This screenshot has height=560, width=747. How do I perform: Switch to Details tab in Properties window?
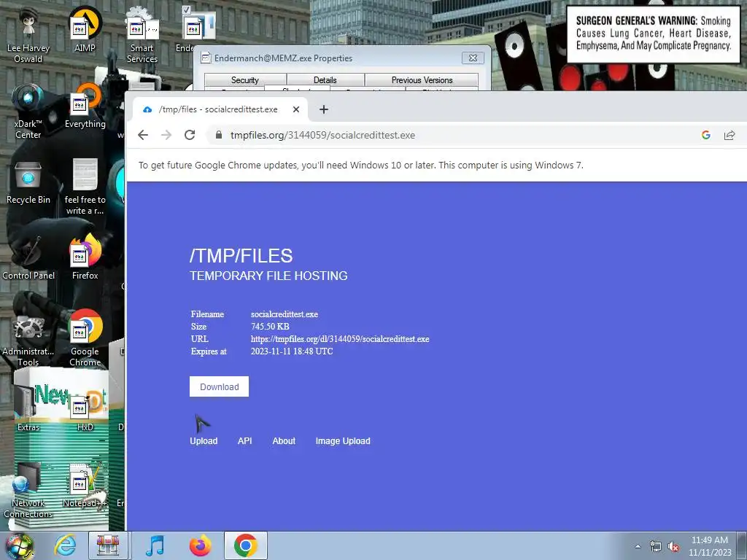pos(325,80)
